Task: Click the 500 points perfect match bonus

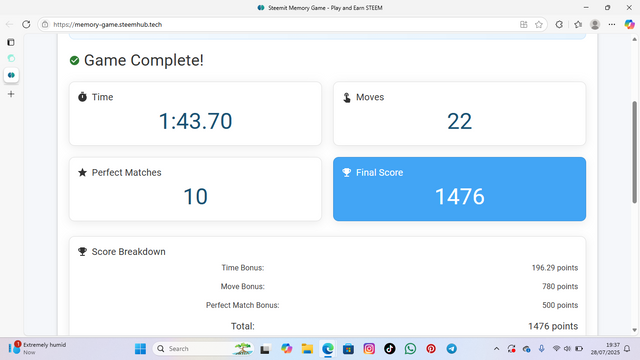Action: (x=560, y=305)
